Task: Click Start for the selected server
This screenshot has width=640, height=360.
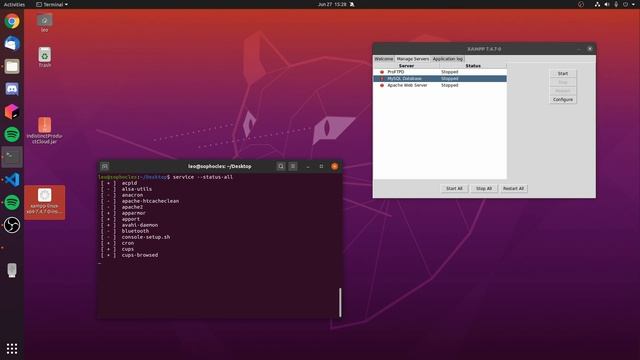Action: point(563,73)
